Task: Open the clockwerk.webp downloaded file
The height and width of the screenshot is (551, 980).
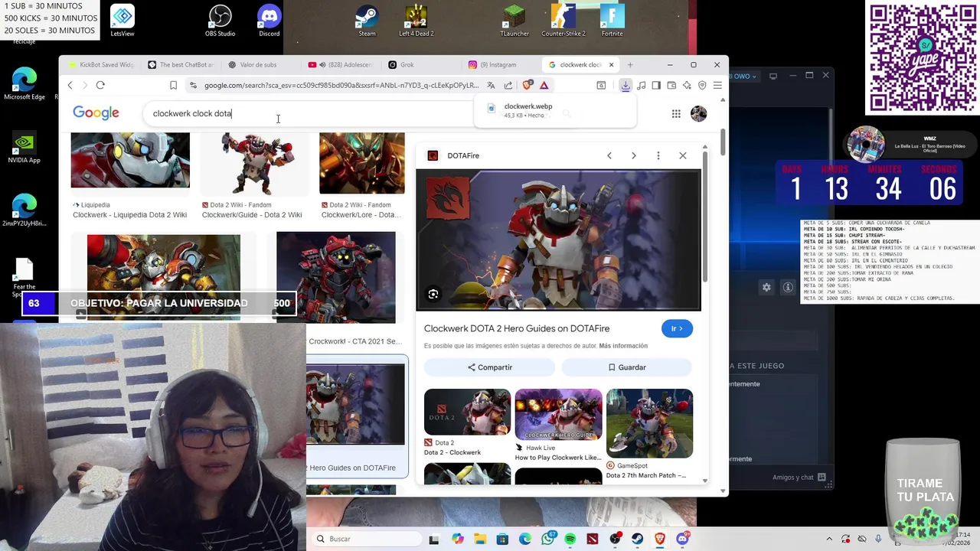Action: pos(555,111)
